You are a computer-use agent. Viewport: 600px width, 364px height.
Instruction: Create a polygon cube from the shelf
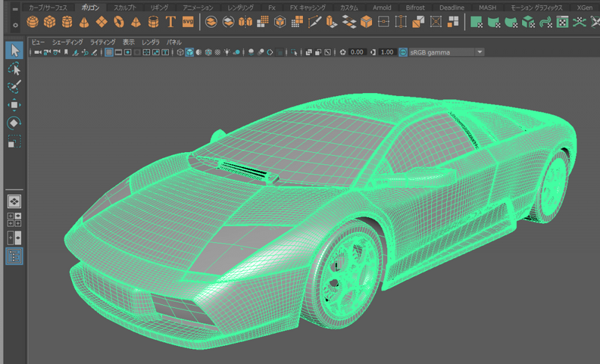tap(49, 22)
